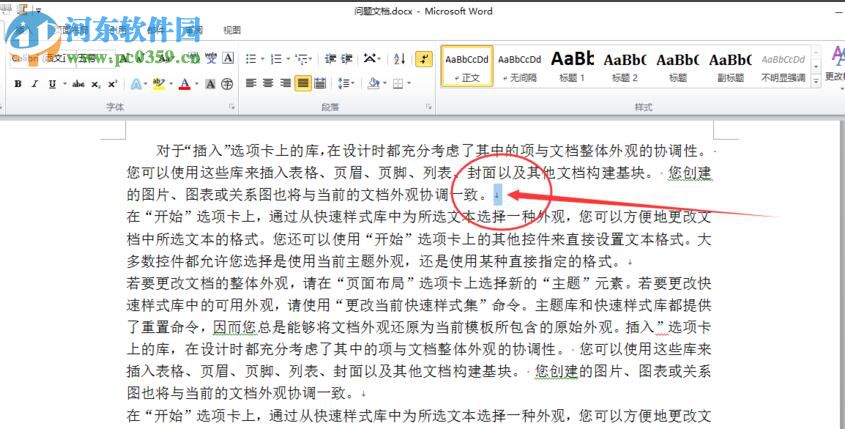Toggle show/hide paragraph marks
This screenshot has width=845, height=429.
(424, 59)
